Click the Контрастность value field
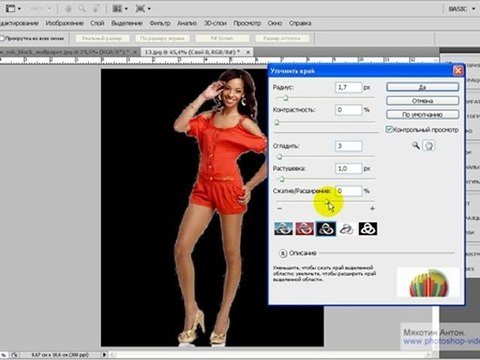 point(348,110)
